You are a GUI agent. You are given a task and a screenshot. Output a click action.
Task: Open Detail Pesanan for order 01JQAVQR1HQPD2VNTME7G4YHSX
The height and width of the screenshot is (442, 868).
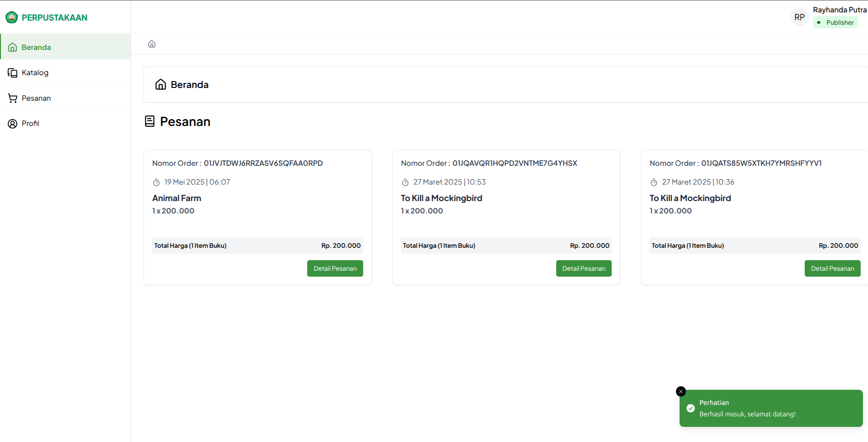click(584, 268)
